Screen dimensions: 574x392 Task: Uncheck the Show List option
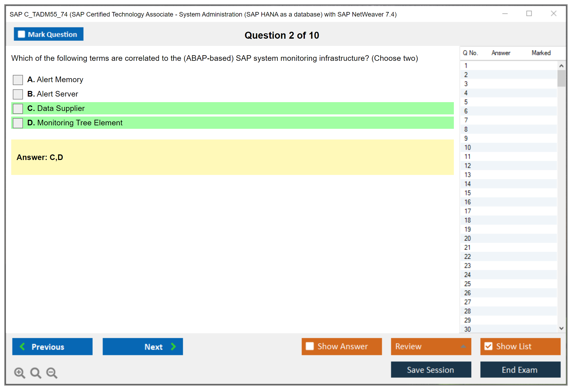(488, 346)
